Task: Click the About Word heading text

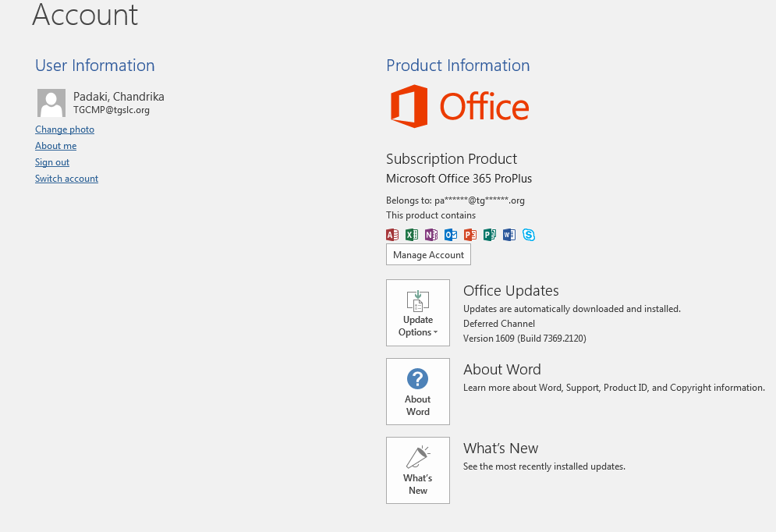Action: click(501, 369)
